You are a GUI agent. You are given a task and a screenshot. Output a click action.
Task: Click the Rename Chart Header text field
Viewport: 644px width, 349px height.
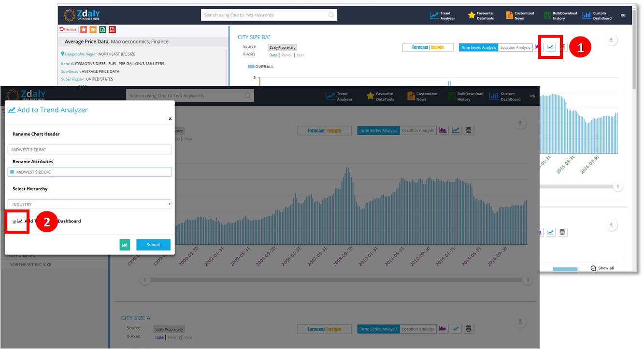(90, 150)
